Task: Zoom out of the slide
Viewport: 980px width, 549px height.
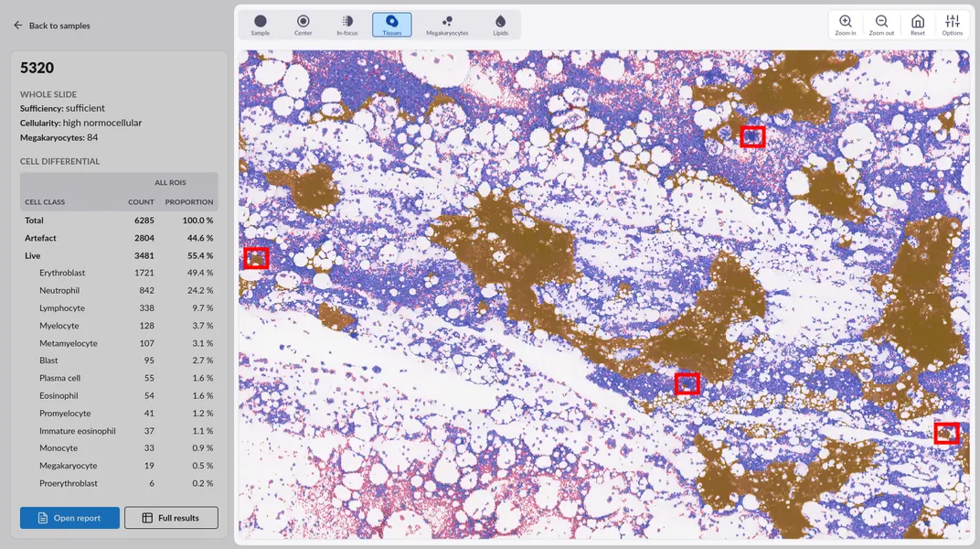Action: tap(881, 25)
